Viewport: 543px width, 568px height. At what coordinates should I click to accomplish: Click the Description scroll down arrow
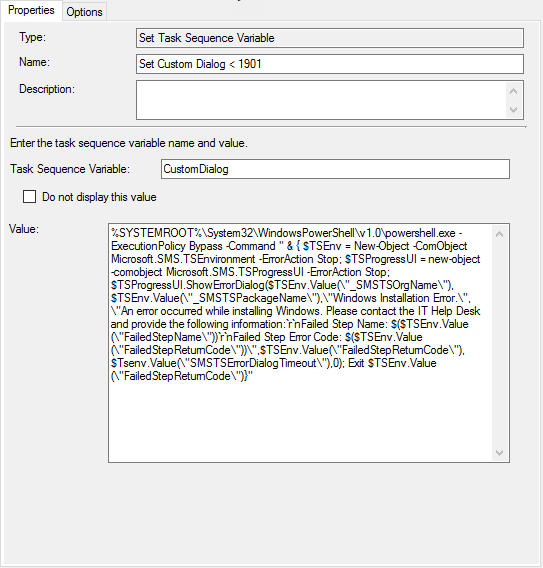click(513, 109)
